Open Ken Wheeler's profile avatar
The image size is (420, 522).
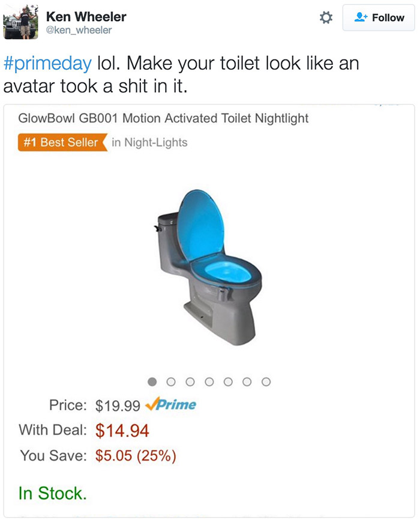click(21, 22)
